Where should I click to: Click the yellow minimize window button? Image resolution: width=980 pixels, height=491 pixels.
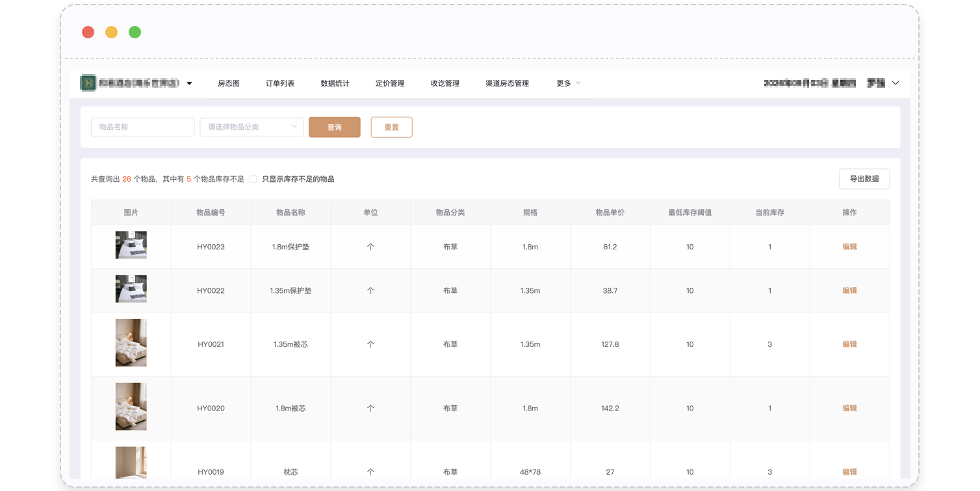pyautogui.click(x=112, y=32)
